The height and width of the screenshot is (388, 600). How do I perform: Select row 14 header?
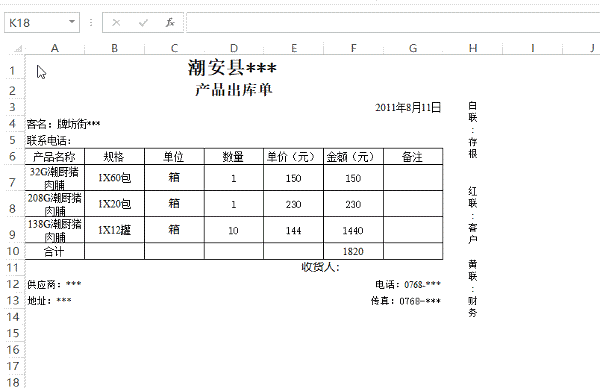click(x=13, y=317)
